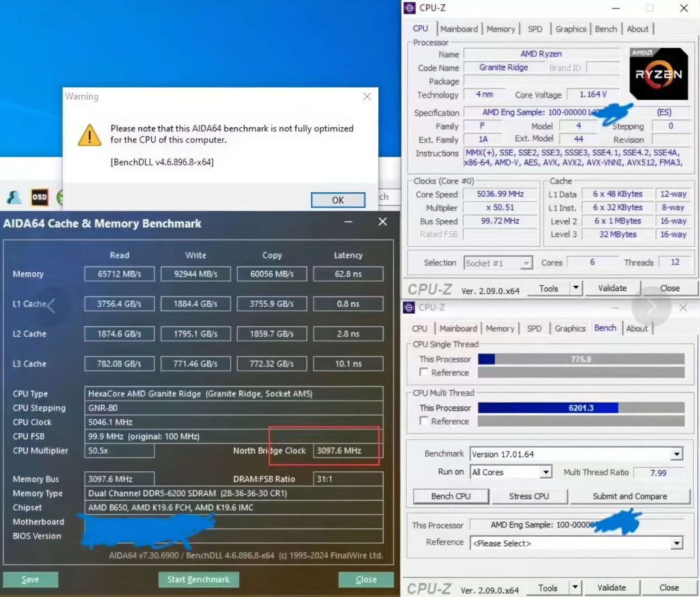Click Validate in top CPU-Z window

pos(612,288)
